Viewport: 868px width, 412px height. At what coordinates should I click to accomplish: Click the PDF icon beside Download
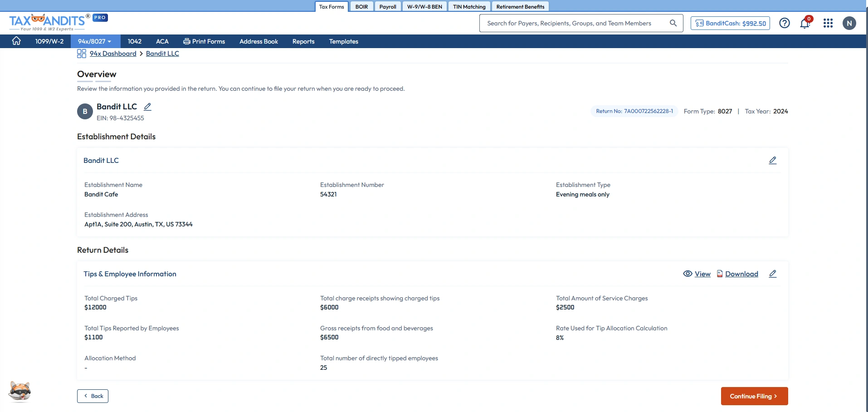pyautogui.click(x=720, y=274)
